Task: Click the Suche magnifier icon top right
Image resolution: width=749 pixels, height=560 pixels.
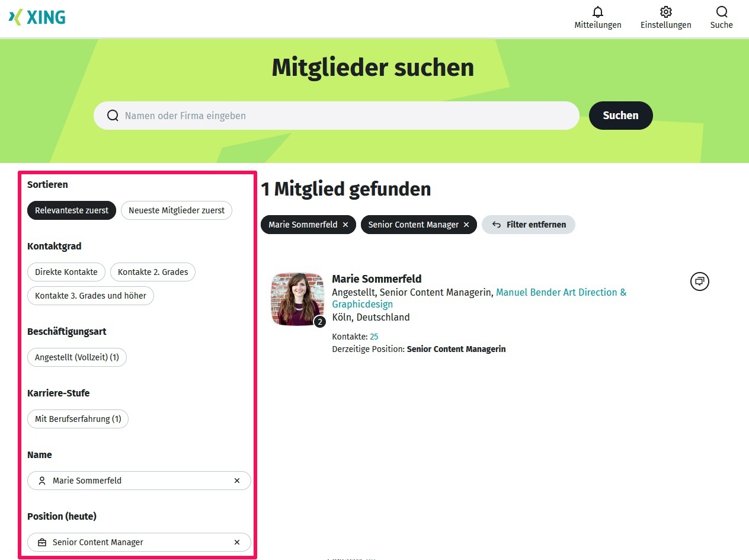Action: (721, 12)
